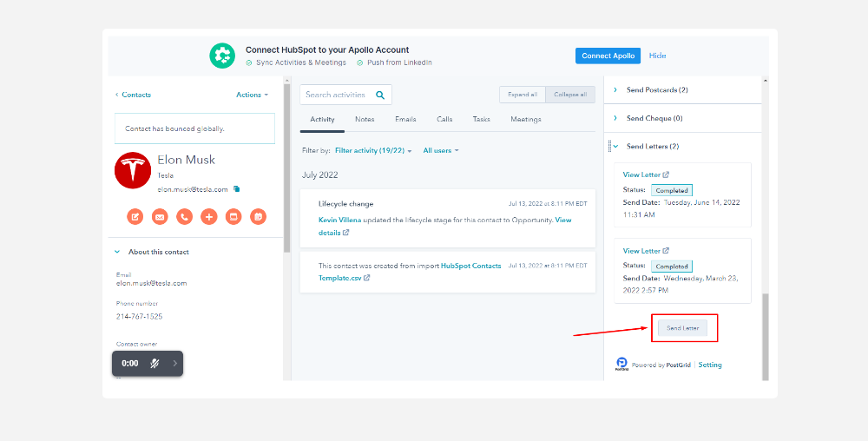
Task: Open the Filter activity (19/22) dropdown
Action: tap(373, 150)
